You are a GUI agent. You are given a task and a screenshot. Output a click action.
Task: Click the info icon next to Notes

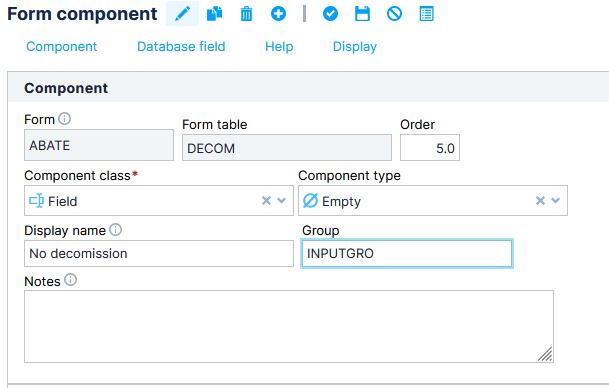(70, 280)
